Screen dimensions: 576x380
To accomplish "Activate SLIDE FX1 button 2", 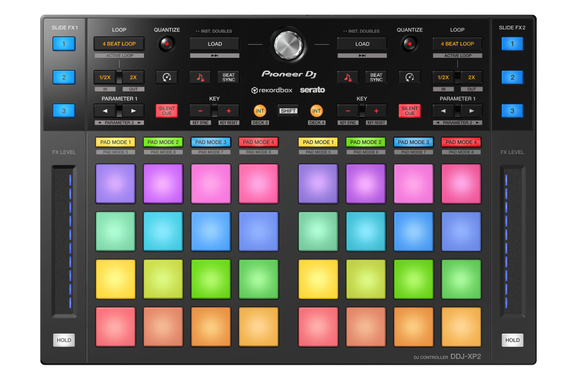I will [x=64, y=77].
